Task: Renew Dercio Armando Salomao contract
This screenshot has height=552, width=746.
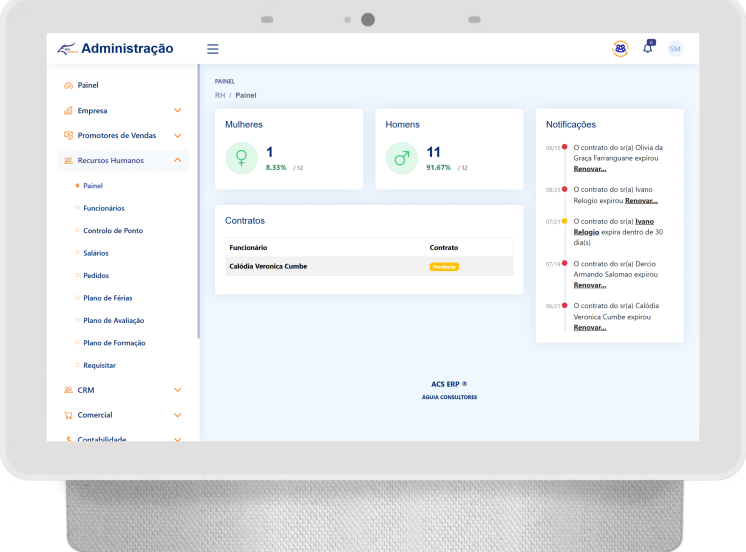Action: pos(590,285)
